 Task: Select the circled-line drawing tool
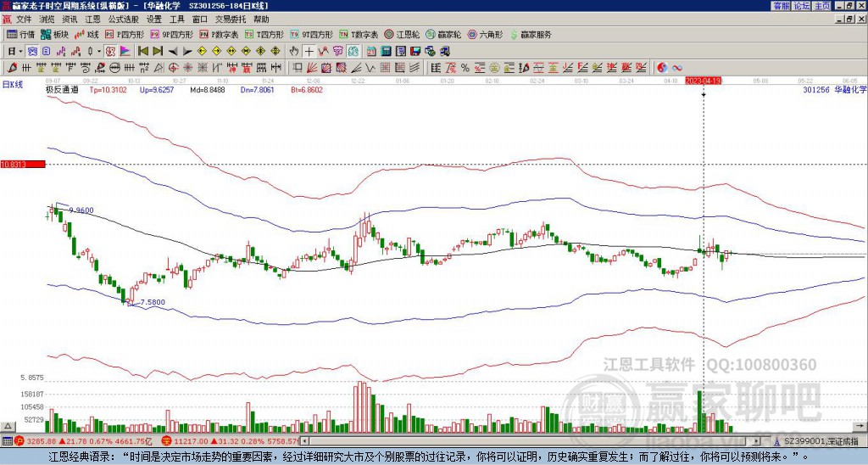tap(114, 68)
